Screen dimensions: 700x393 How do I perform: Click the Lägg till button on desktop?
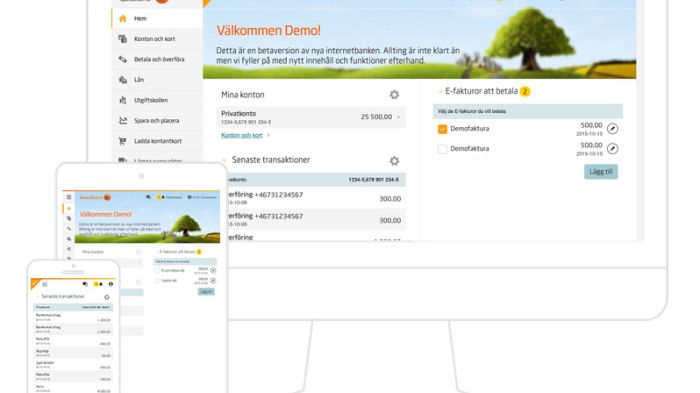[601, 172]
